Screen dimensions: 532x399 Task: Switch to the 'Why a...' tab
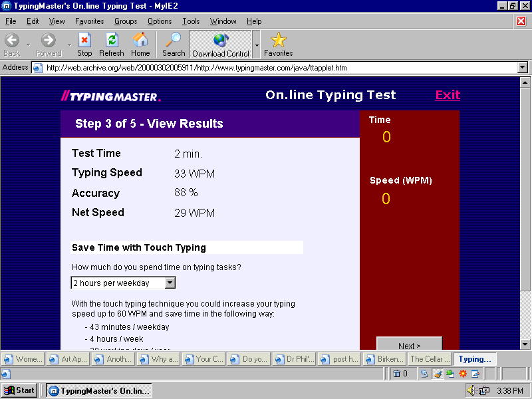click(159, 359)
